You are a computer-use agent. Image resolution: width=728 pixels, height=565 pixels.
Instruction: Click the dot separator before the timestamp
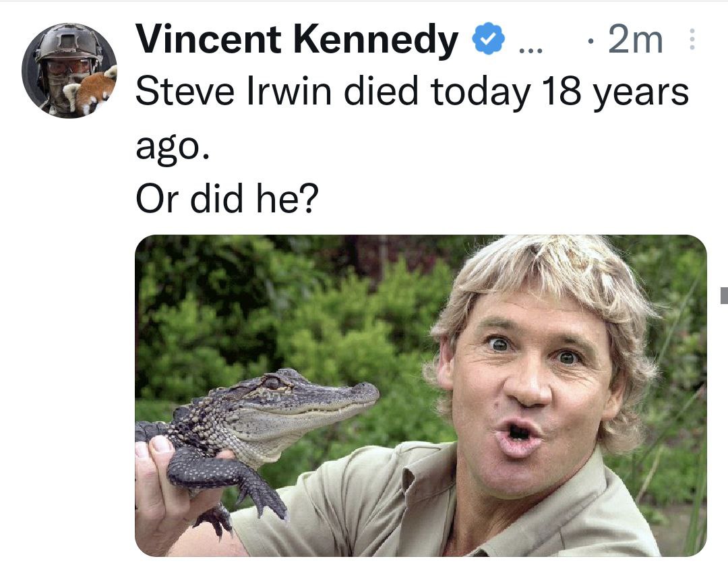(590, 43)
